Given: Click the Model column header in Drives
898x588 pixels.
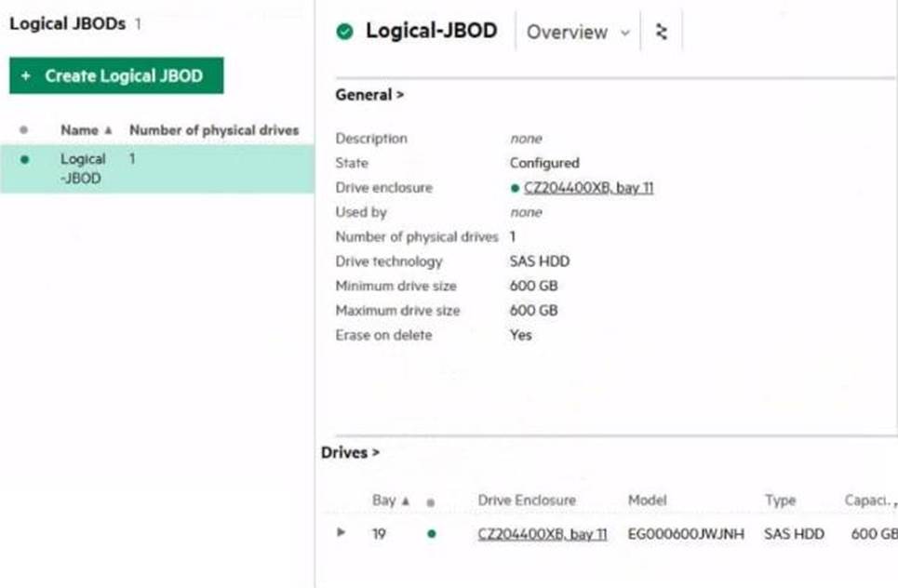Looking at the screenshot, I should point(647,501).
